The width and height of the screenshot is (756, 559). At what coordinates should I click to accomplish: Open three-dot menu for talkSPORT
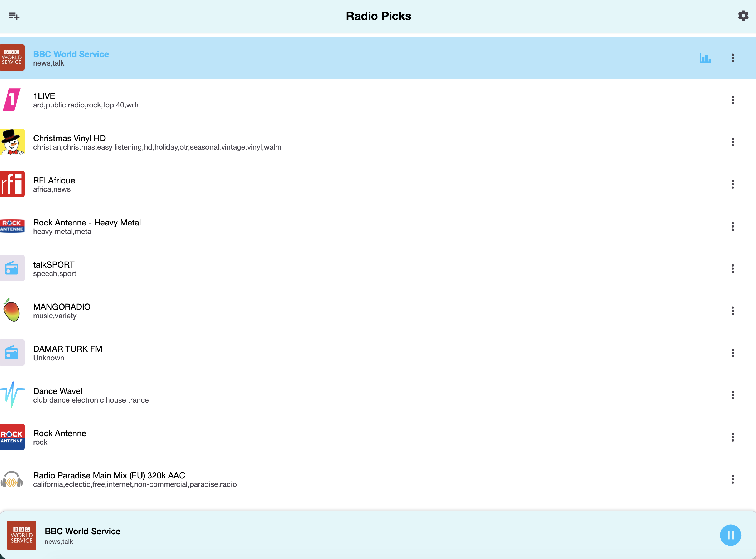click(x=733, y=269)
